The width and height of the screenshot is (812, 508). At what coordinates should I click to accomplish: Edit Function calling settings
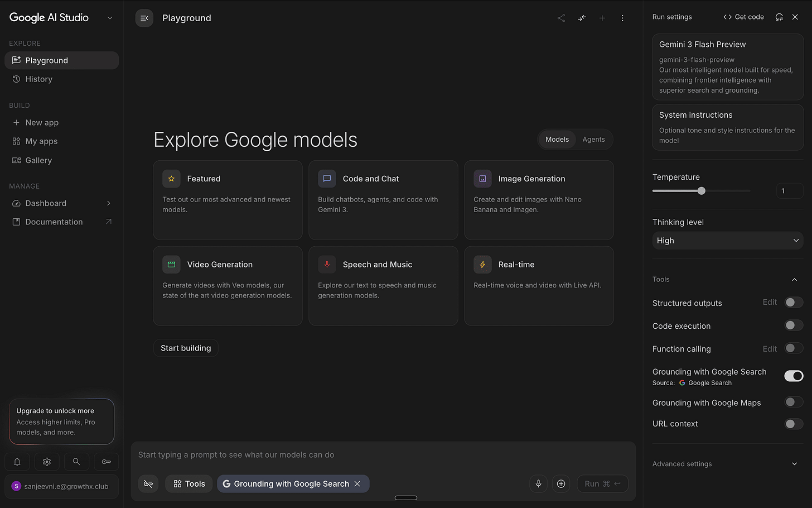770,349
